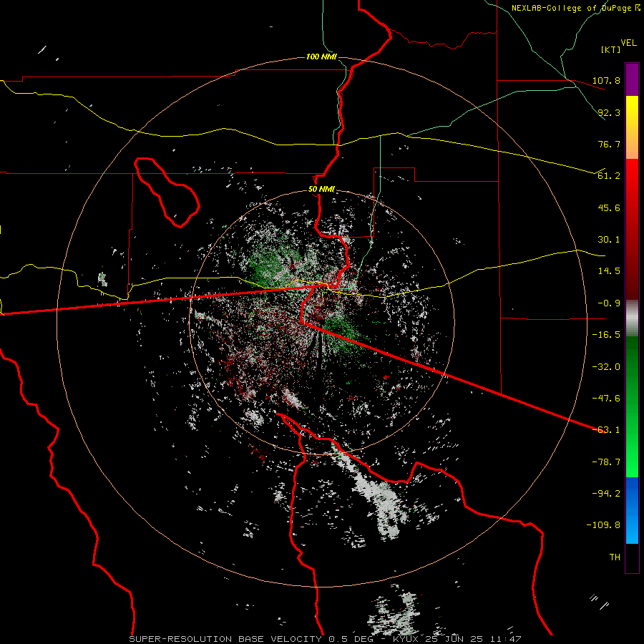Click the 14.5 velocity scale value
The width and height of the screenshot is (644, 644).
coord(609,271)
